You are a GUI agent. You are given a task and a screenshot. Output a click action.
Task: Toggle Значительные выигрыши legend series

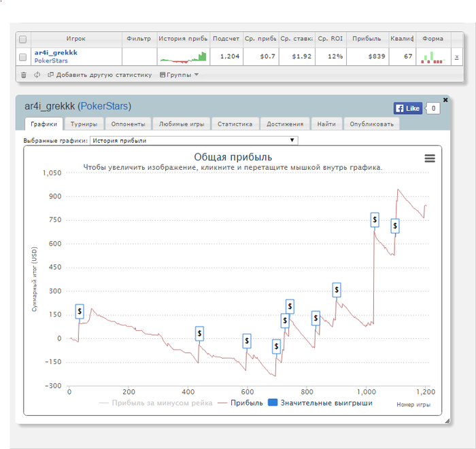320,403
